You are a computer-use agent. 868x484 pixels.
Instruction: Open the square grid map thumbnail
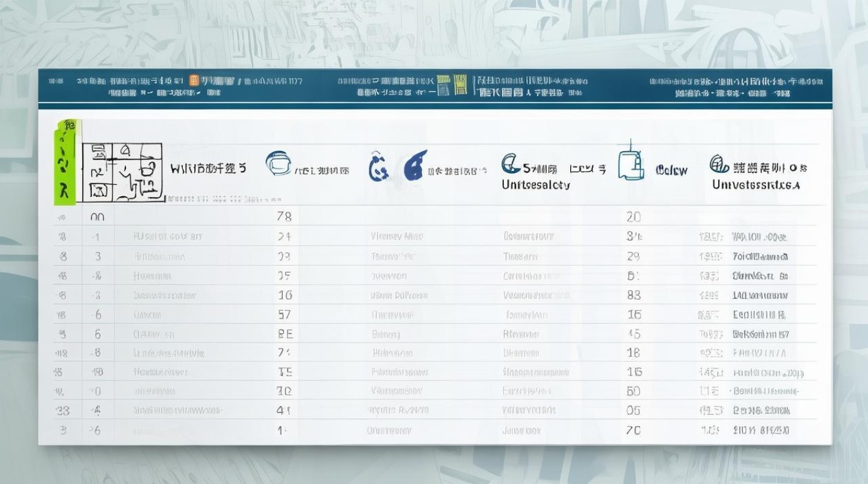pos(122,170)
